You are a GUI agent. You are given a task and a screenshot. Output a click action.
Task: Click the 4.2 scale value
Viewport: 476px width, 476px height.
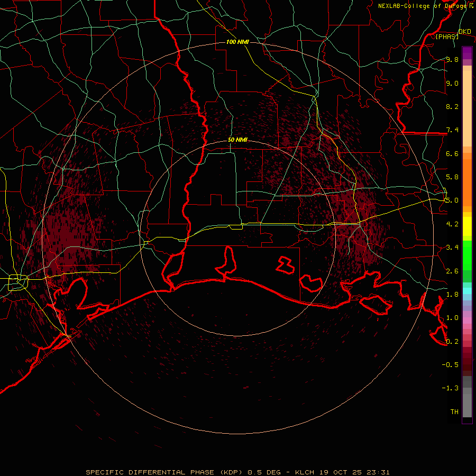click(x=452, y=224)
